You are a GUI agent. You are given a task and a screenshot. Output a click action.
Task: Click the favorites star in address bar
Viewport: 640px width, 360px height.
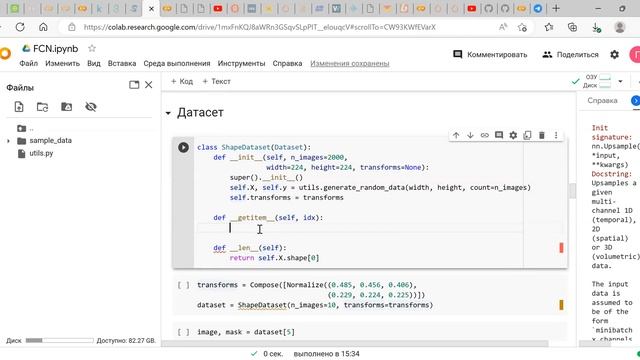point(522,27)
